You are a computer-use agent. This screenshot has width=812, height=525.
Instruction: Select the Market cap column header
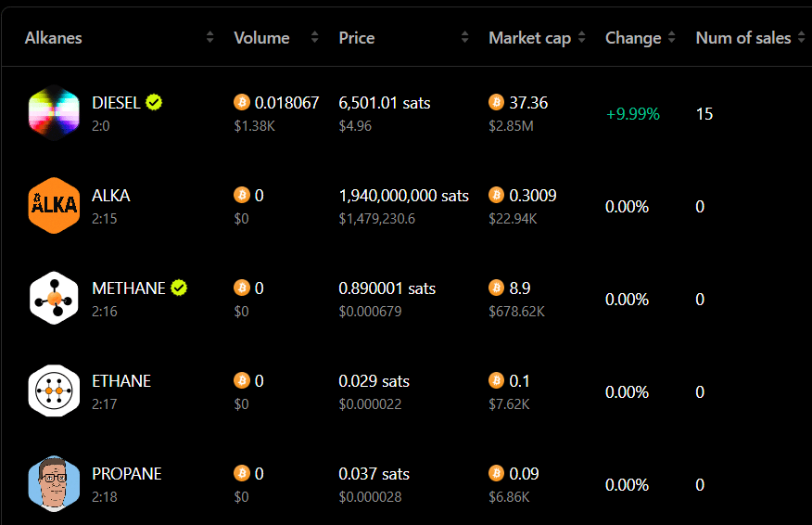tap(530, 38)
